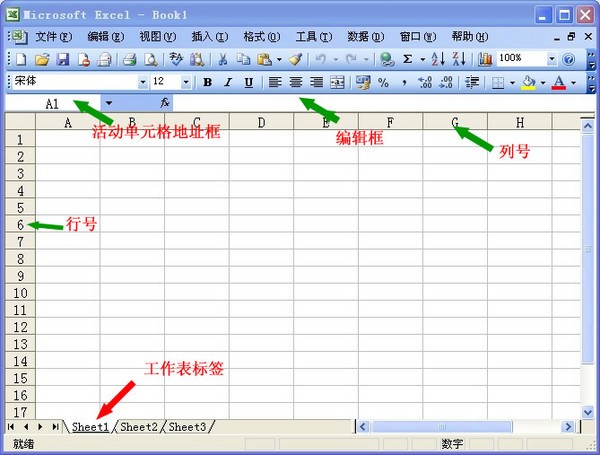Select row header 10
This screenshot has height=455, width=600.
(x=20, y=293)
